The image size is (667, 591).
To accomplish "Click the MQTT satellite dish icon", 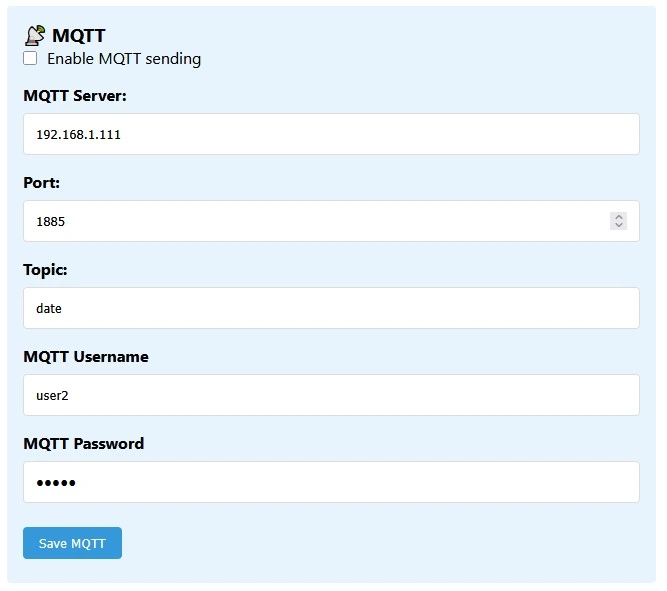I will click(x=35, y=36).
